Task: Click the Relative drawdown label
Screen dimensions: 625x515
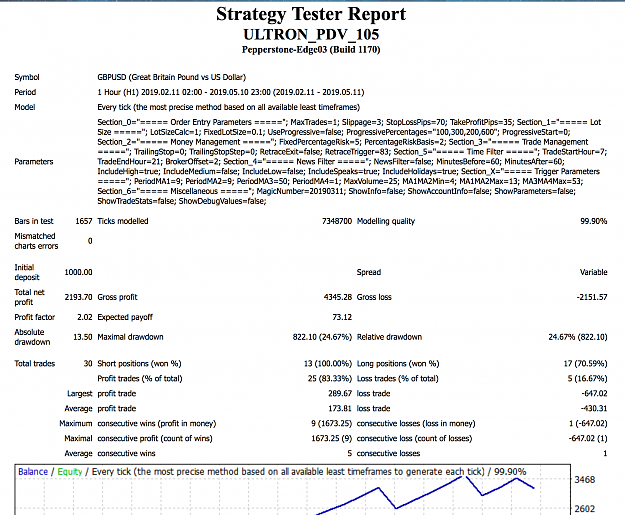Action: (389, 337)
